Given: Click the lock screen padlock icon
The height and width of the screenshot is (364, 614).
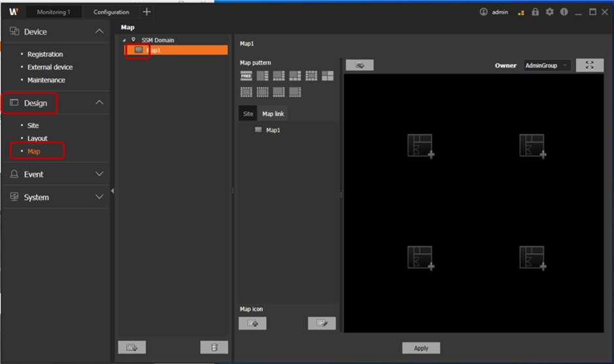Looking at the screenshot, I should (x=536, y=12).
